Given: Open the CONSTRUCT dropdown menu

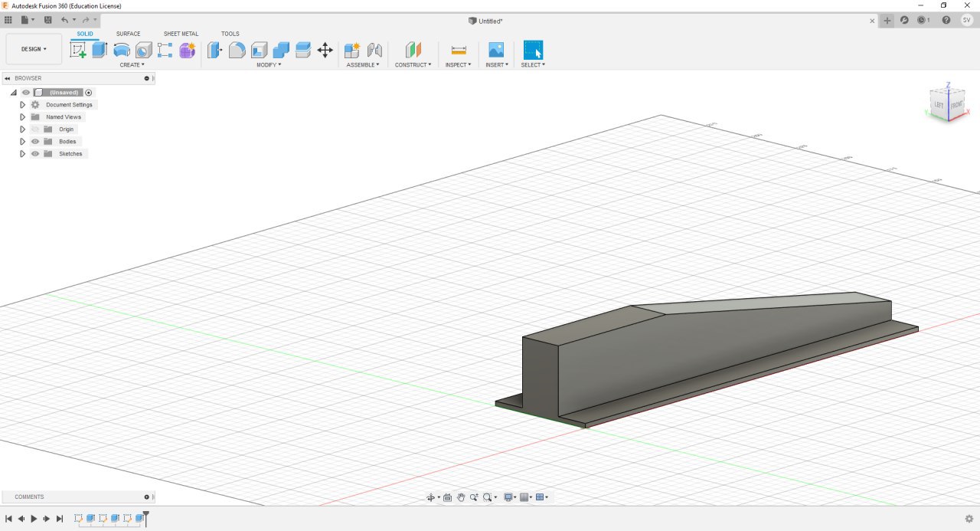Looking at the screenshot, I should (x=413, y=65).
